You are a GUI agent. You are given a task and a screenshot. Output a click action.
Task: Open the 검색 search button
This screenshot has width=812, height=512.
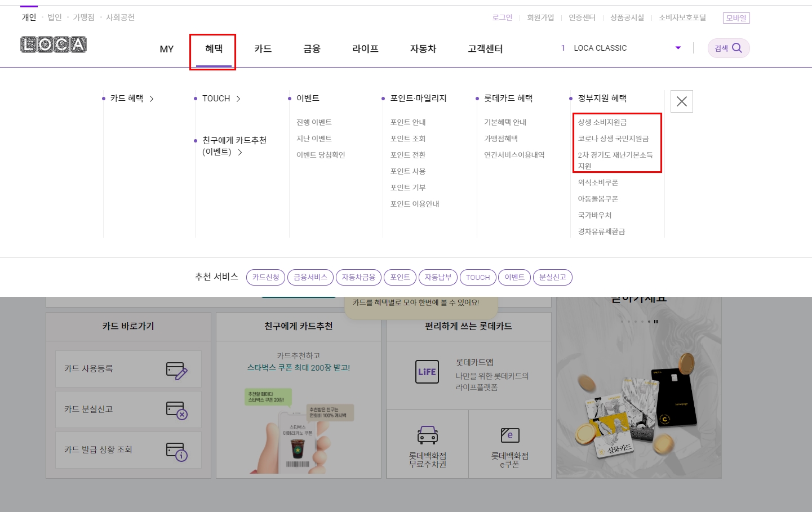[729, 48]
